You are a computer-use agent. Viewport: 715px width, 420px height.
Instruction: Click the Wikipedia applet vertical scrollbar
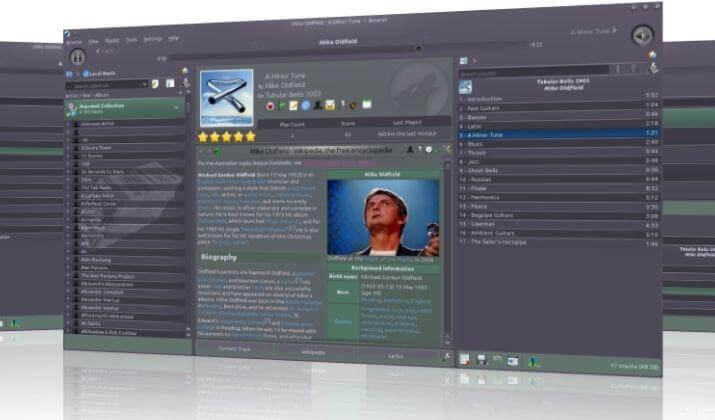tap(447, 250)
